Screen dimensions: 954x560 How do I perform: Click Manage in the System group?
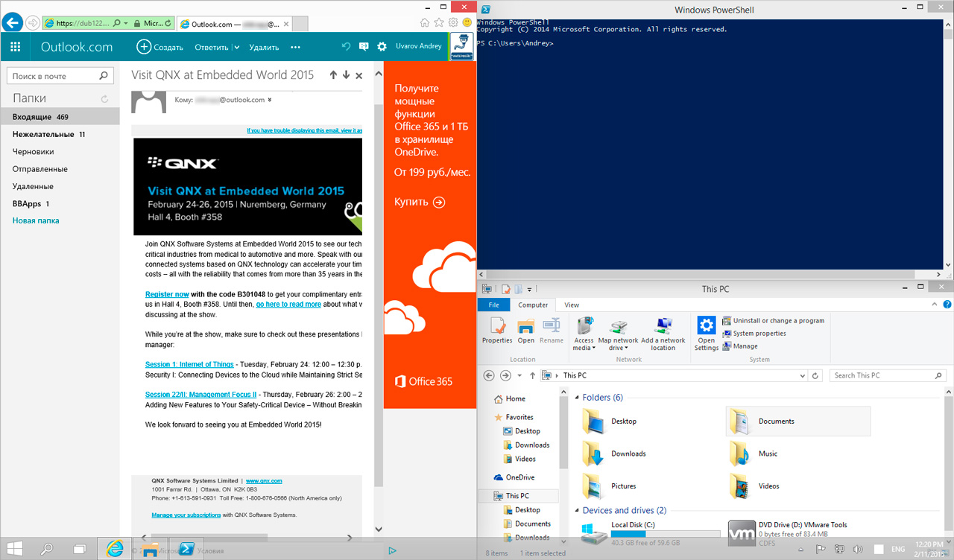[x=740, y=346]
